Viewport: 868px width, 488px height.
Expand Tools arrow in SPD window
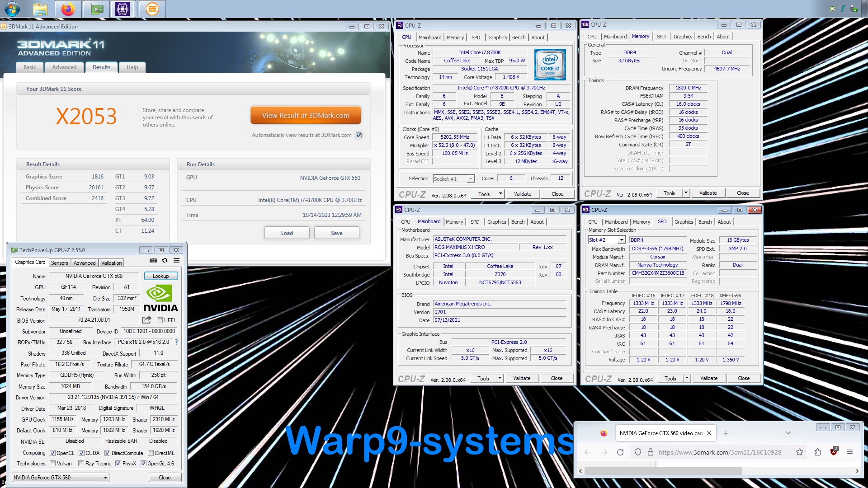coord(687,378)
